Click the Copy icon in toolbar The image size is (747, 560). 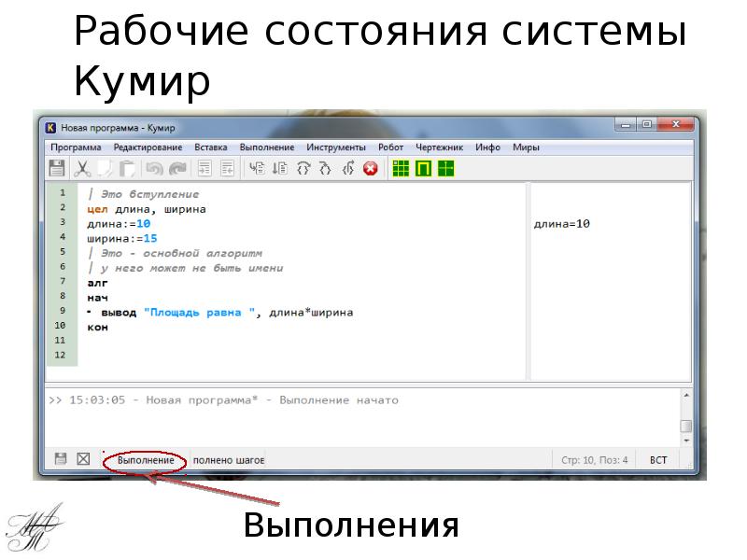click(105, 169)
